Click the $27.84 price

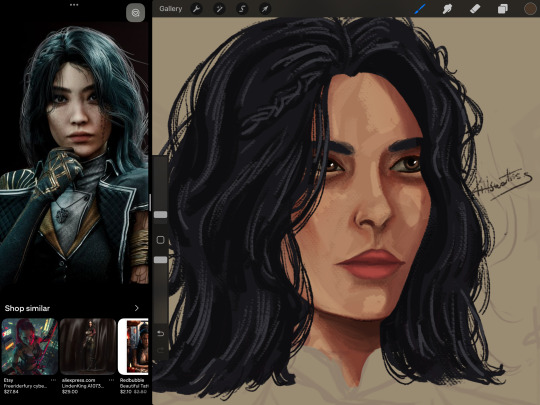coord(11,392)
